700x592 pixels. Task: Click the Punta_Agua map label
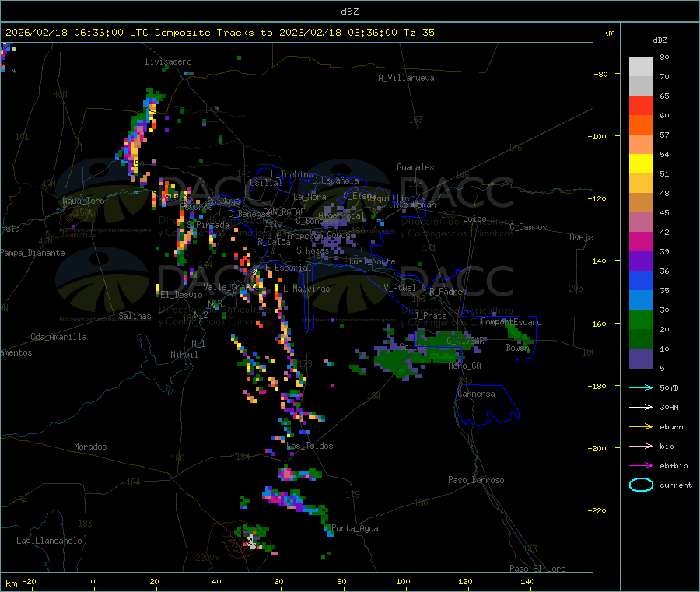[355, 528]
